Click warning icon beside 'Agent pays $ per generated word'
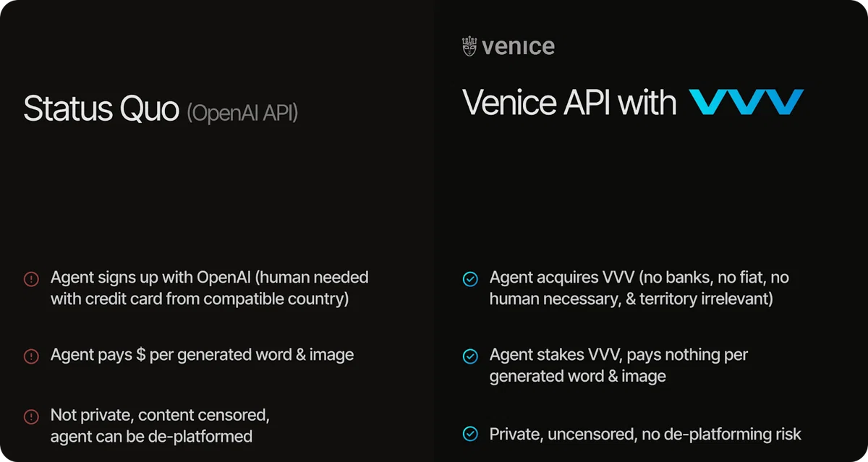The image size is (868, 462). (31, 356)
